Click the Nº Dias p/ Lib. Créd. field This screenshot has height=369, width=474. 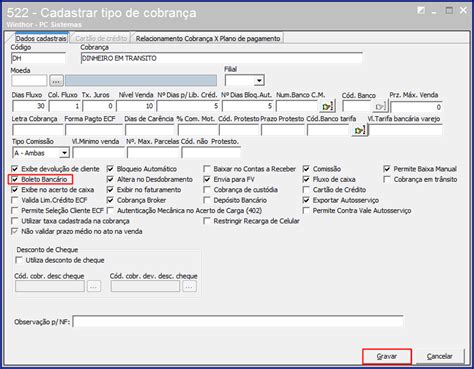click(188, 106)
